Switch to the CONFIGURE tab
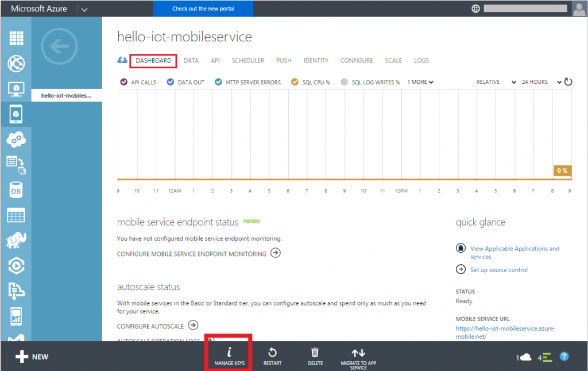 click(357, 60)
